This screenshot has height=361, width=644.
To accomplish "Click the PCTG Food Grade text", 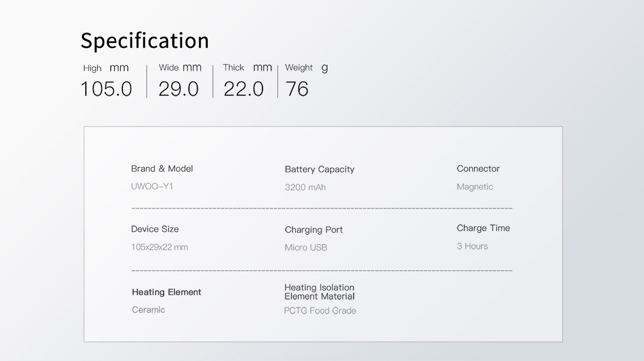I will tap(320, 311).
